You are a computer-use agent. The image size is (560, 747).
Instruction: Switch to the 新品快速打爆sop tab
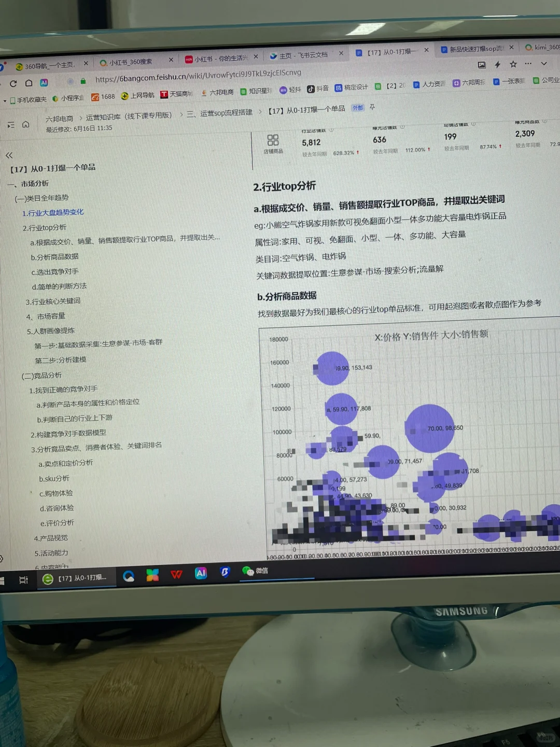[x=472, y=49]
